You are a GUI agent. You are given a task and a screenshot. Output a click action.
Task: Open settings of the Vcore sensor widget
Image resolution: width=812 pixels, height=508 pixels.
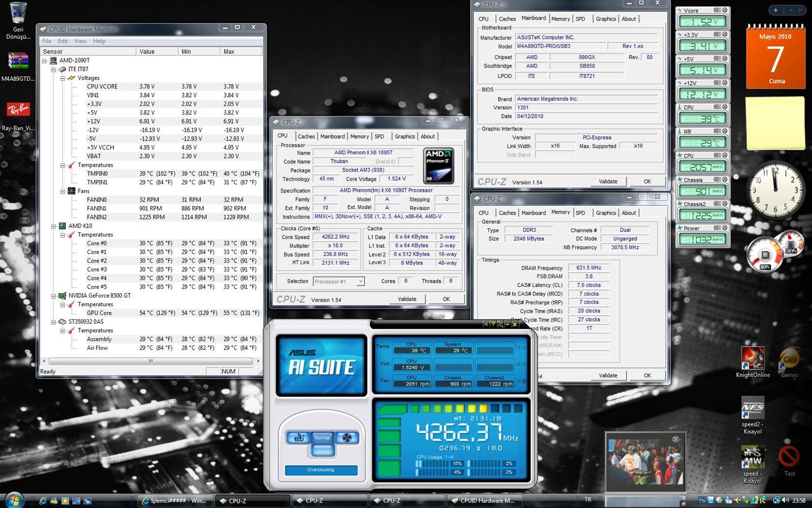click(718, 10)
